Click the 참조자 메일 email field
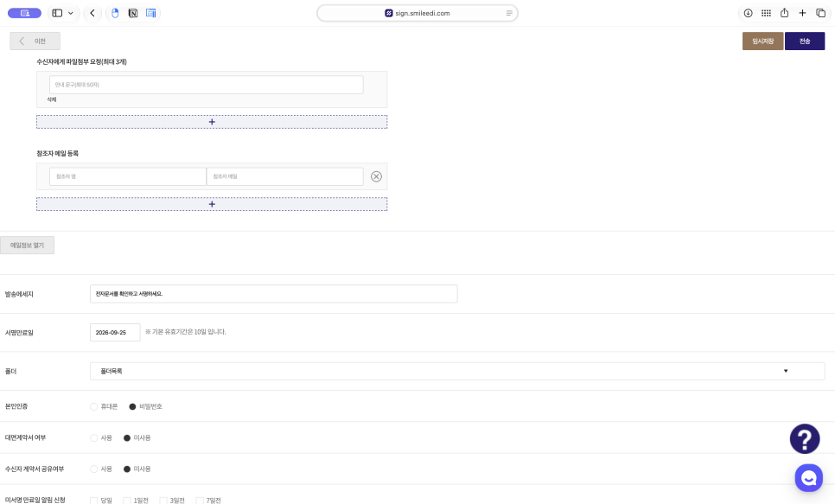 click(x=285, y=176)
